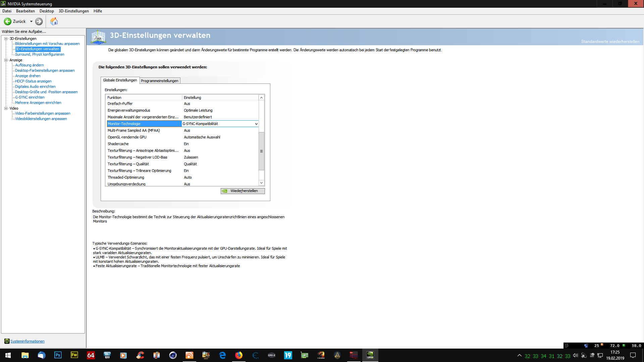The width and height of the screenshot is (644, 362).
Task: Click the settings list scrollbar thumb
Action: 261,151
